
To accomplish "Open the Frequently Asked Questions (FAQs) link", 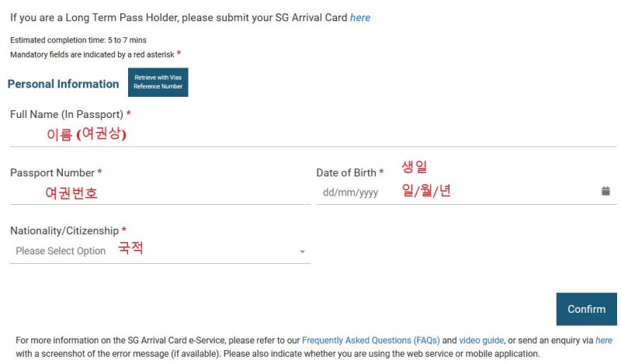I will pyautogui.click(x=371, y=340).
